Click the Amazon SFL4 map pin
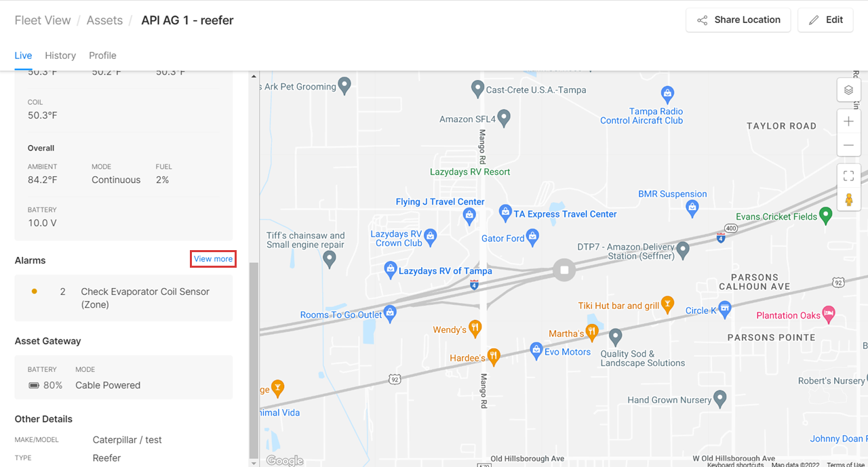 coord(503,118)
